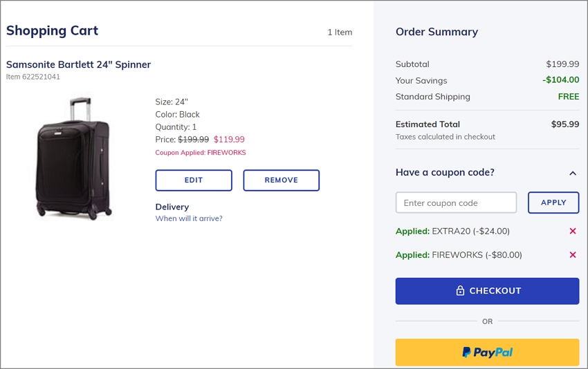Click the EDIT button for the item
This screenshot has width=588, height=369.
194,180
